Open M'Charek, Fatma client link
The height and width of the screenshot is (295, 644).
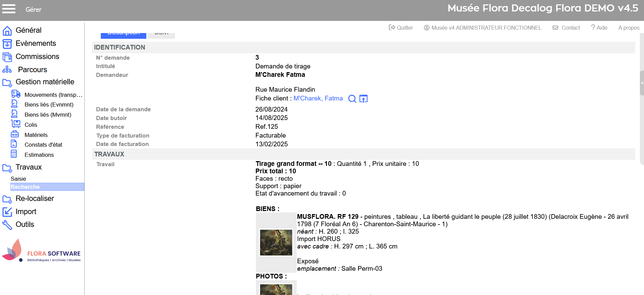coord(318,98)
